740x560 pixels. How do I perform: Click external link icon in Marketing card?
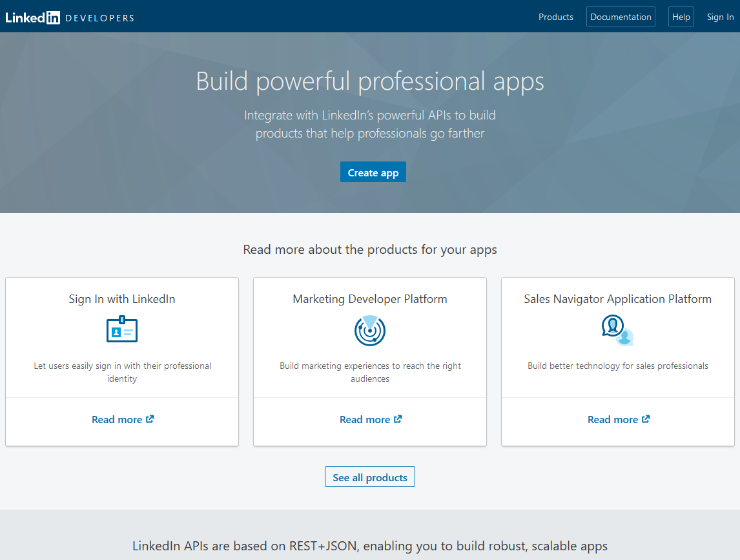[x=398, y=419]
